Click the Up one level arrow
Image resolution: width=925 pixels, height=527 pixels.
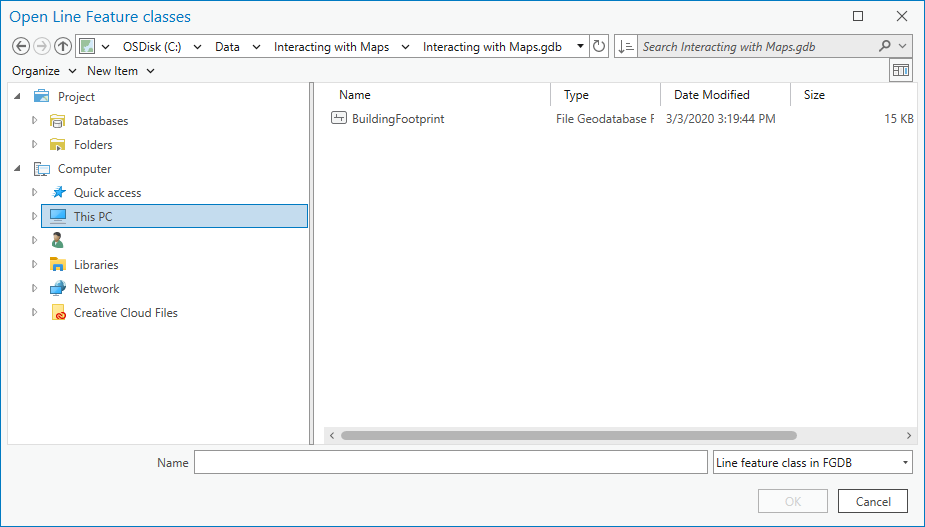(x=63, y=47)
